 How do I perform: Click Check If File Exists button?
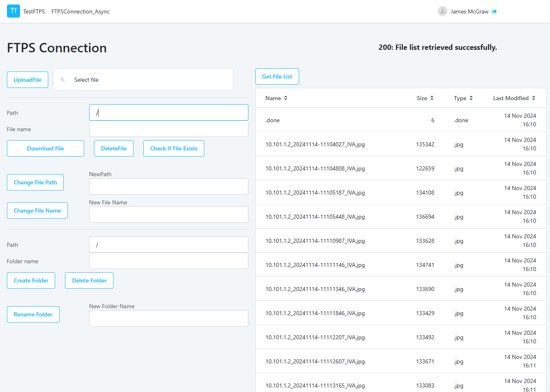pyautogui.click(x=174, y=148)
